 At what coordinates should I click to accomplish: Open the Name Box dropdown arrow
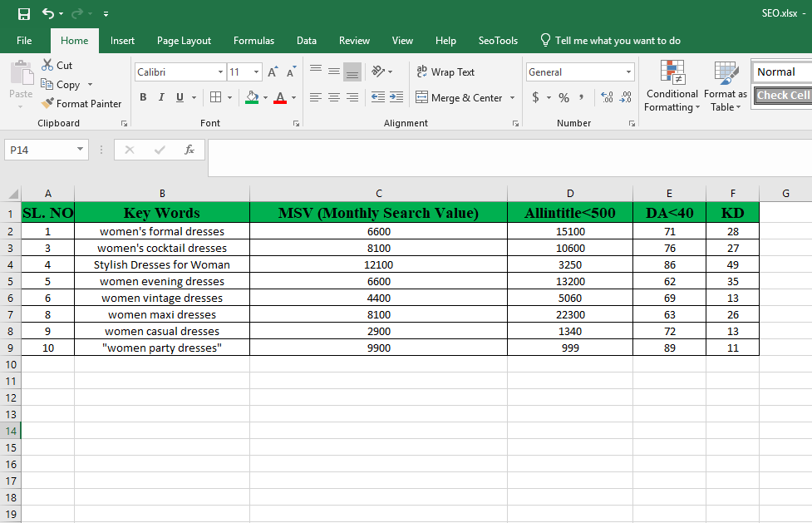tap(81, 150)
